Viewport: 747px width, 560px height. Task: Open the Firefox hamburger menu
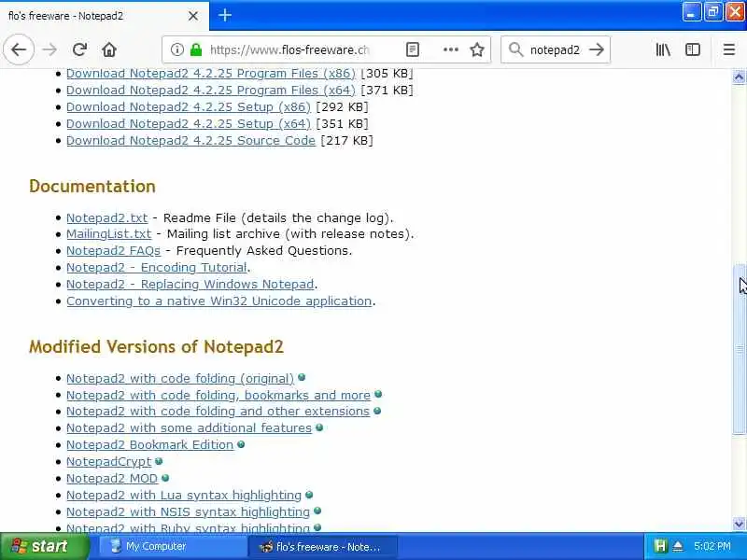pyautogui.click(x=729, y=49)
